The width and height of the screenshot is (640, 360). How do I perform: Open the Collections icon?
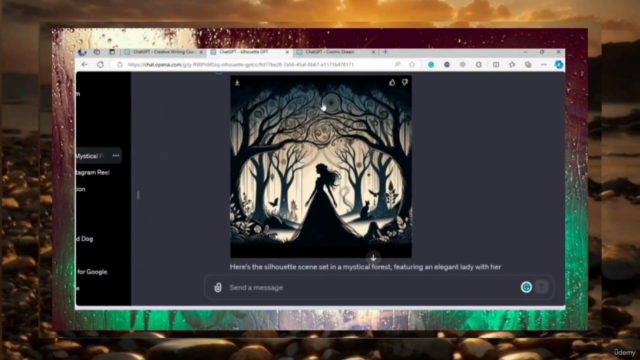[x=528, y=64]
